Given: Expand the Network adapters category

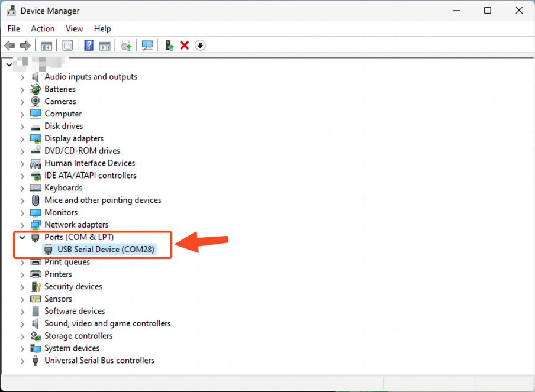Looking at the screenshot, I should (22, 225).
